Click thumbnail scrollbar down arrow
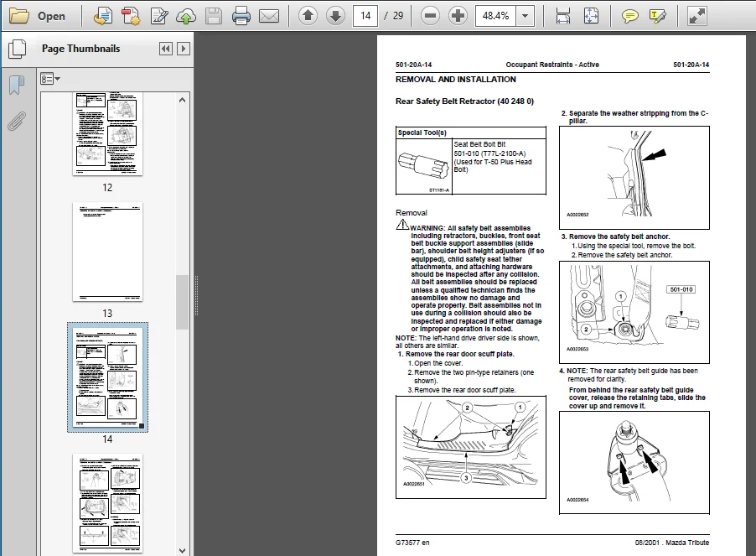Screen dimensions: 756x556 point(182,550)
